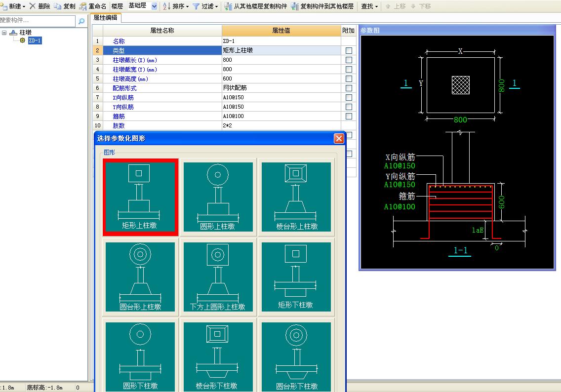The image size is (561, 392).
Task: Select the ZD-1 tree item
Action: point(35,40)
